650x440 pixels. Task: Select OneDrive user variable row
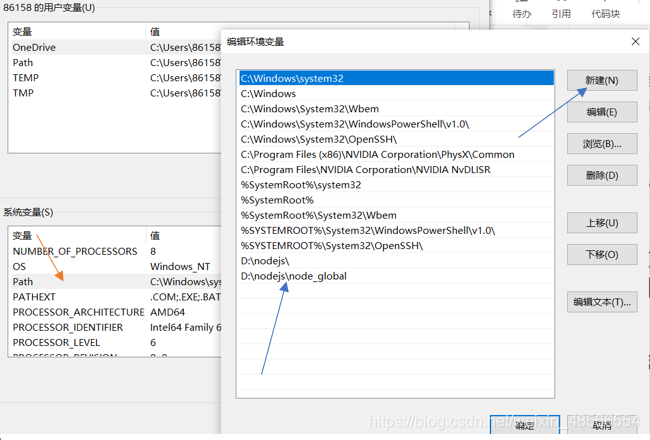point(115,47)
